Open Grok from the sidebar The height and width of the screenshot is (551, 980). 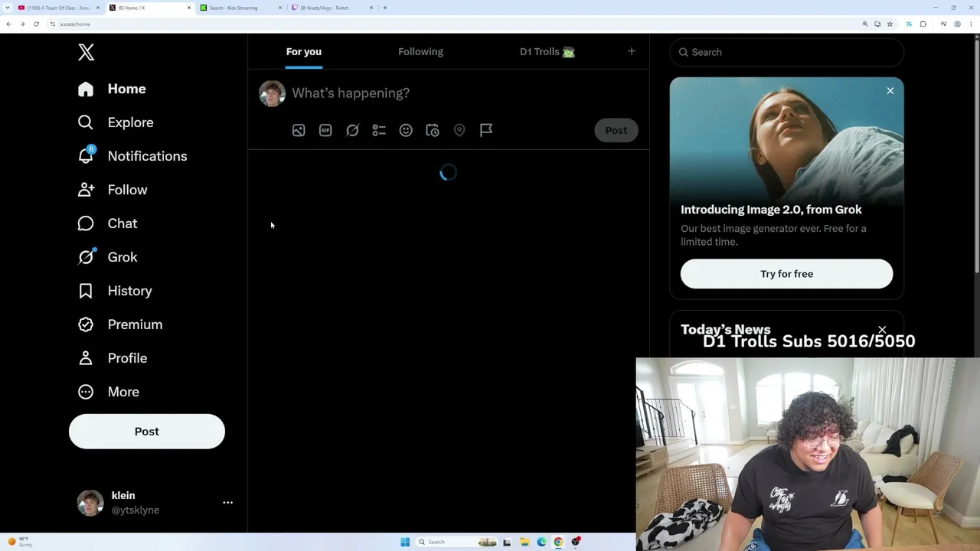pyautogui.click(x=107, y=257)
